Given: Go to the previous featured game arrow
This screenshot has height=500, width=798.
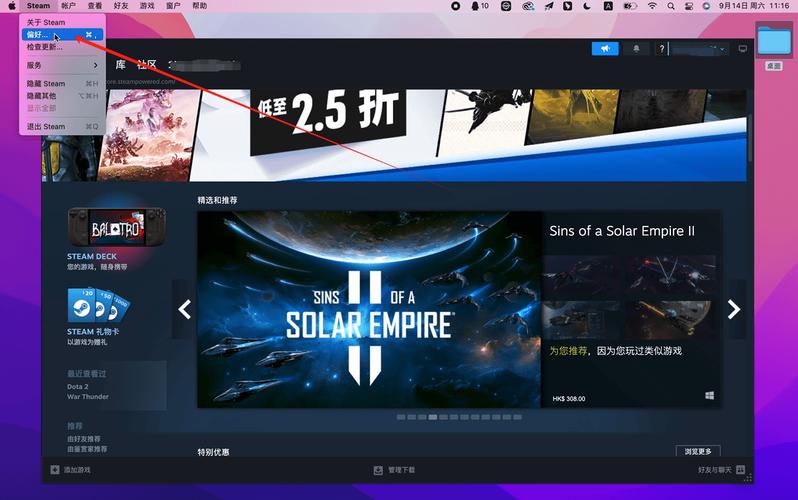Looking at the screenshot, I should (x=184, y=309).
